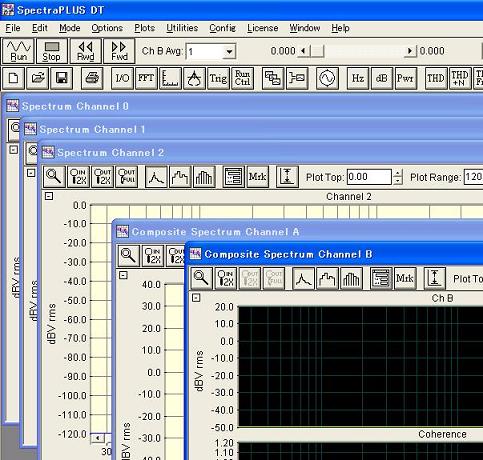
Task: Edit the Plot Range field in Channel 2
Action: click(x=473, y=177)
